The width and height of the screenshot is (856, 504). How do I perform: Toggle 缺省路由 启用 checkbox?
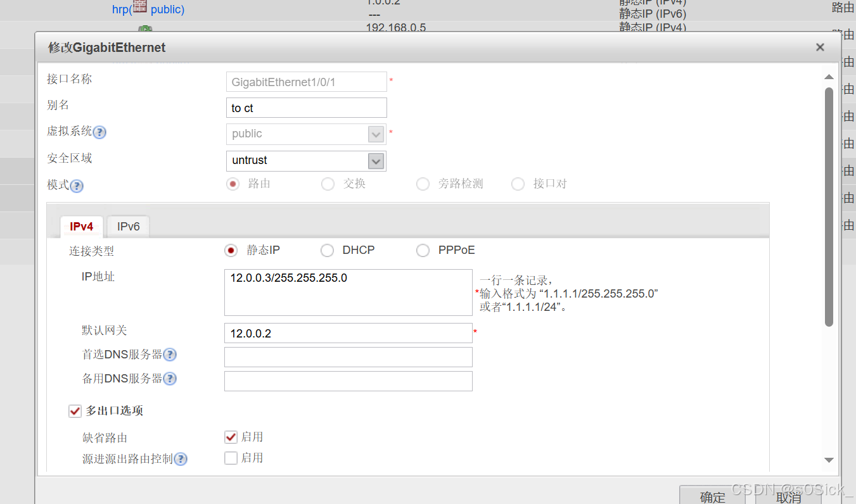231,437
